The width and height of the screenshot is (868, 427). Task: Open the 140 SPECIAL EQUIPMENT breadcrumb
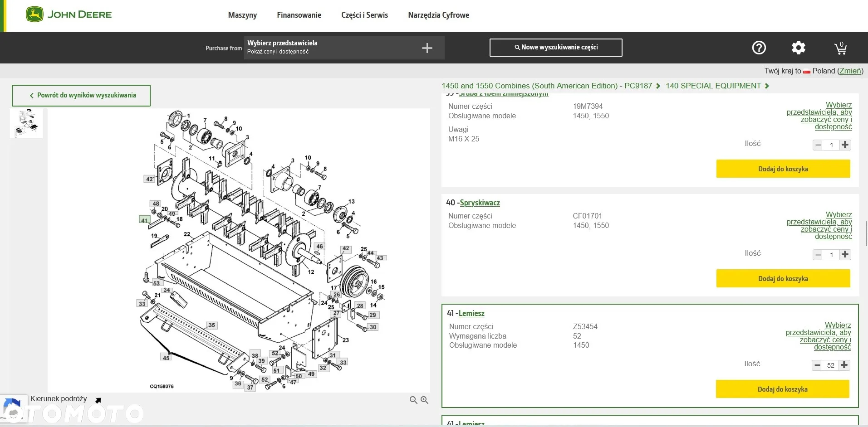pyautogui.click(x=713, y=86)
